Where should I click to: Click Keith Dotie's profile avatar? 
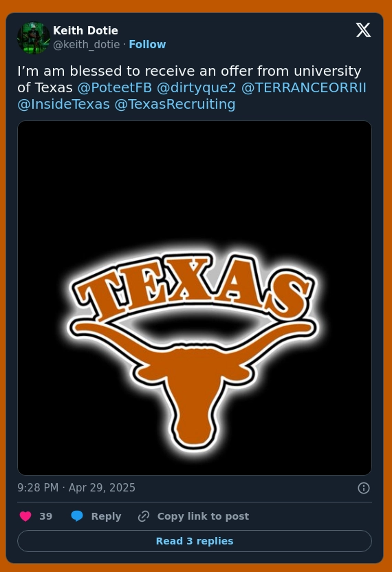pos(34,38)
